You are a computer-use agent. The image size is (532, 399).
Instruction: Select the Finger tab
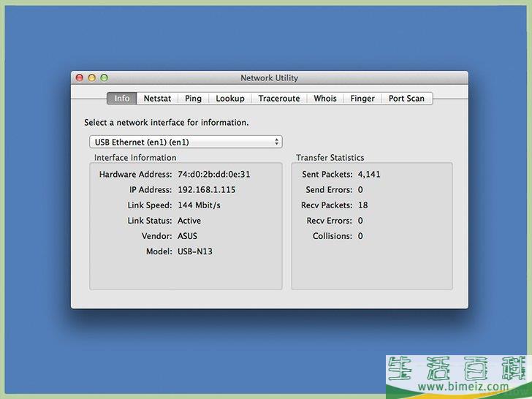click(x=362, y=99)
